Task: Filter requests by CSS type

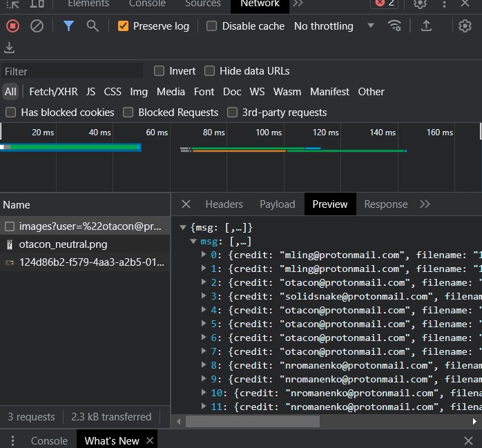Action: 113,92
